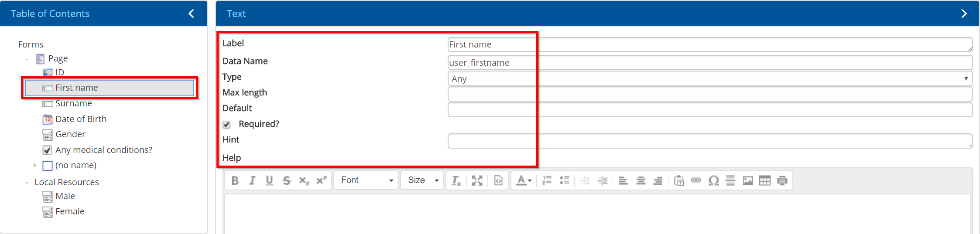Click the insert link icon
The image size is (980, 234).
(x=696, y=180)
